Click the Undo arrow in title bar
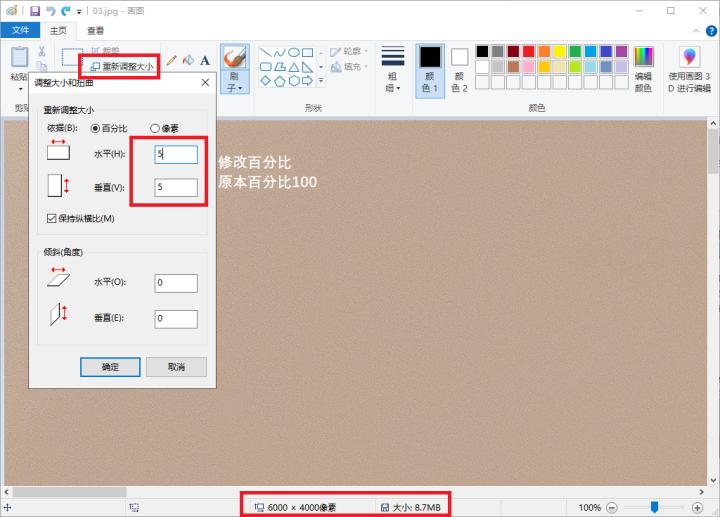The width and height of the screenshot is (720, 517). tap(49, 10)
